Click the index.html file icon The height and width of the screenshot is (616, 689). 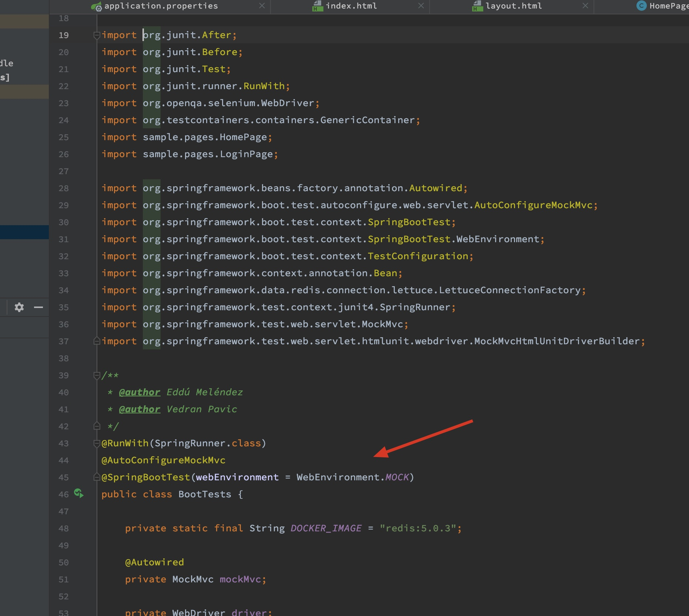[x=318, y=6]
